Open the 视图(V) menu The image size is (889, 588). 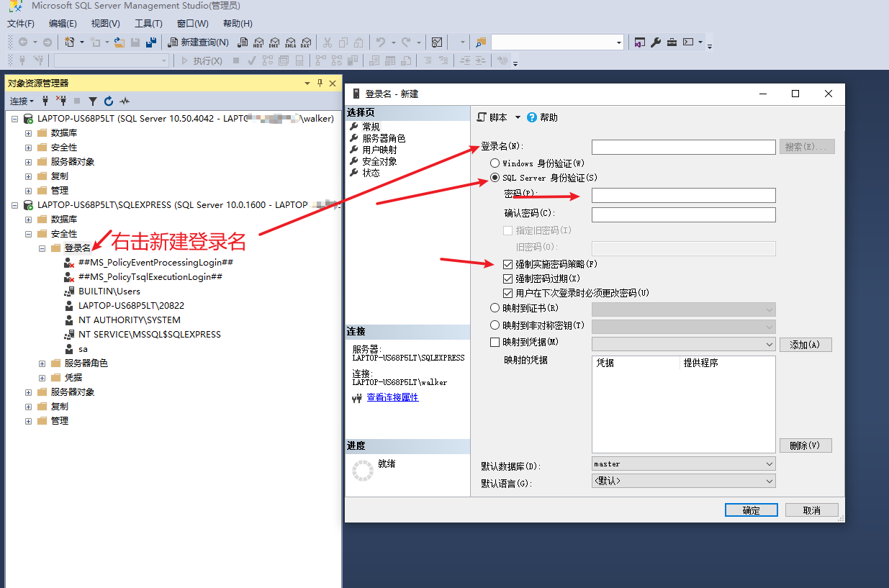(x=105, y=24)
